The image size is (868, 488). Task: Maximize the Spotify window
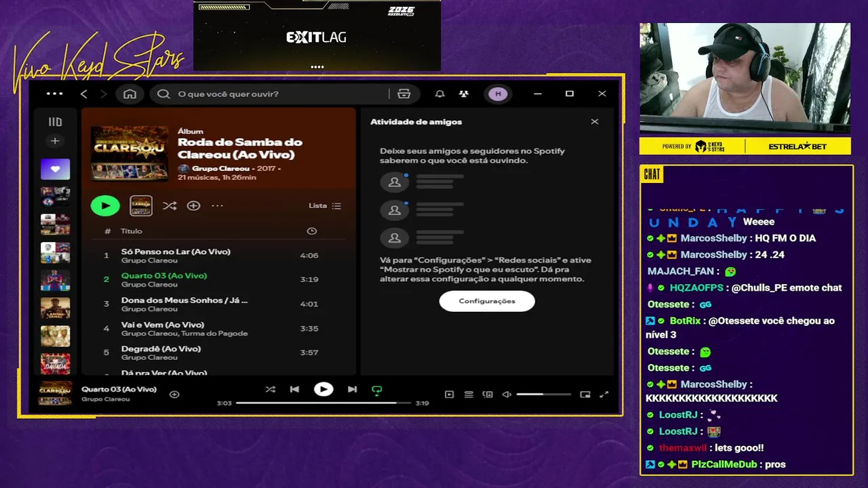(570, 94)
